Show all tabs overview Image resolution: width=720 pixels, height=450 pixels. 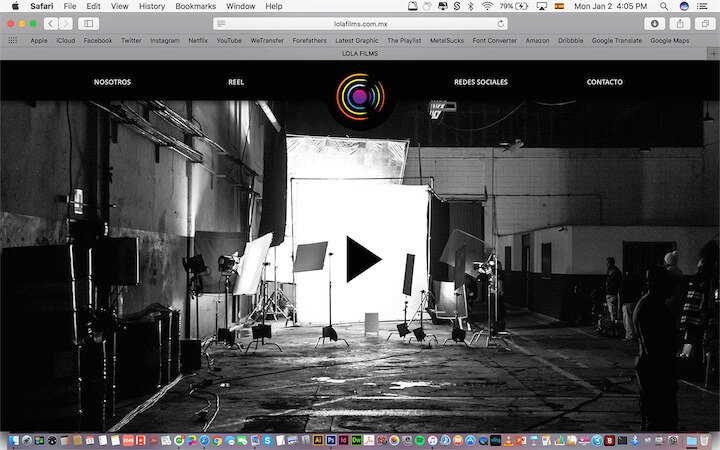[x=704, y=23]
